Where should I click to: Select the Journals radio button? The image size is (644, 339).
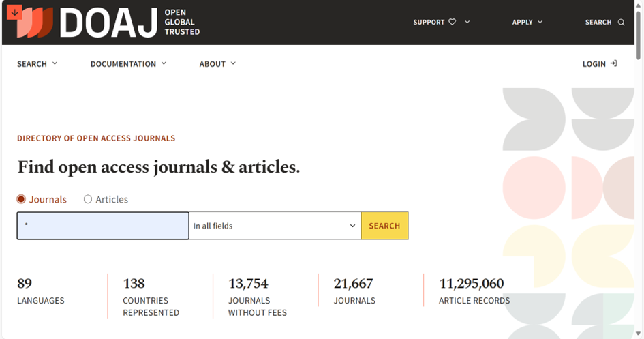21,199
